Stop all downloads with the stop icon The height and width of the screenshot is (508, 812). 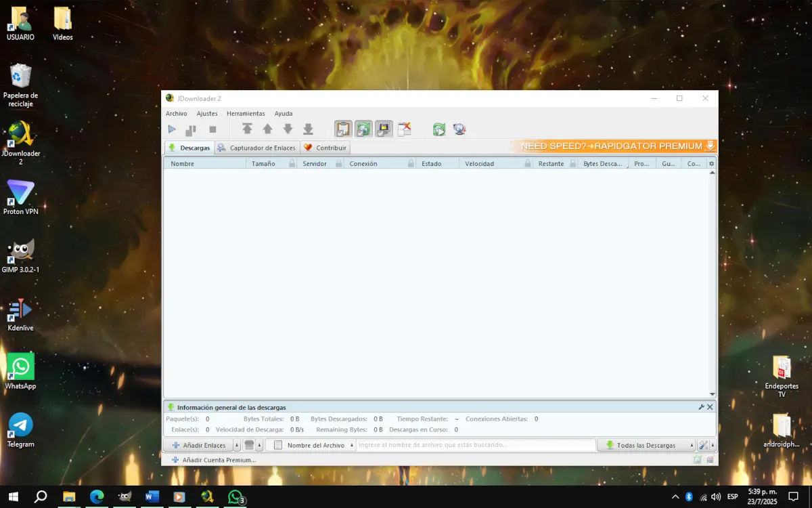tap(212, 129)
